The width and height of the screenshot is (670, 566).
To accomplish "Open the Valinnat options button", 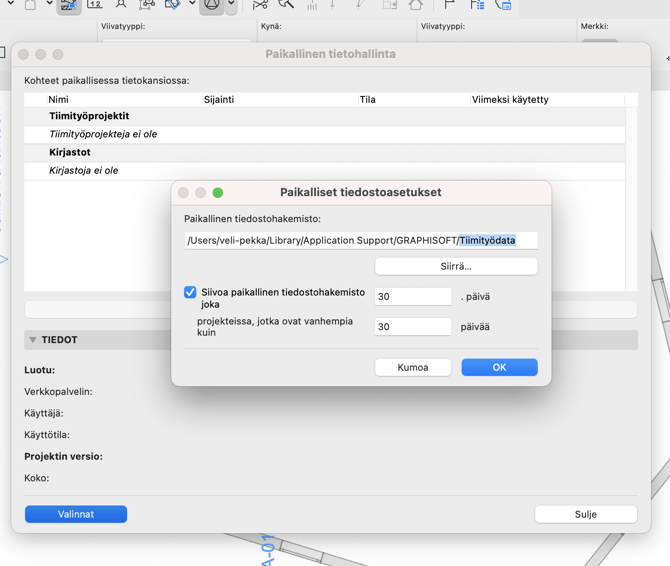I will coord(76,514).
